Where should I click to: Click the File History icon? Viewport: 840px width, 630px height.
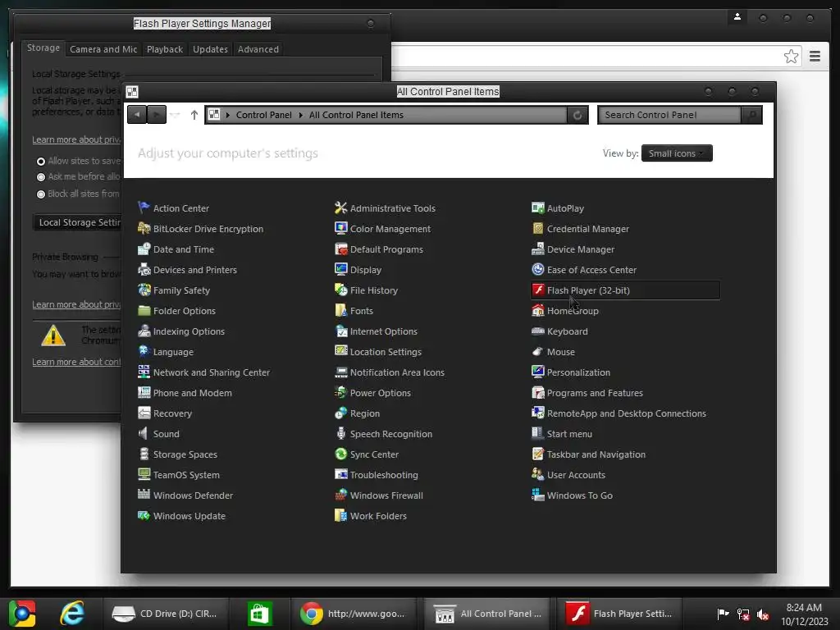point(340,290)
